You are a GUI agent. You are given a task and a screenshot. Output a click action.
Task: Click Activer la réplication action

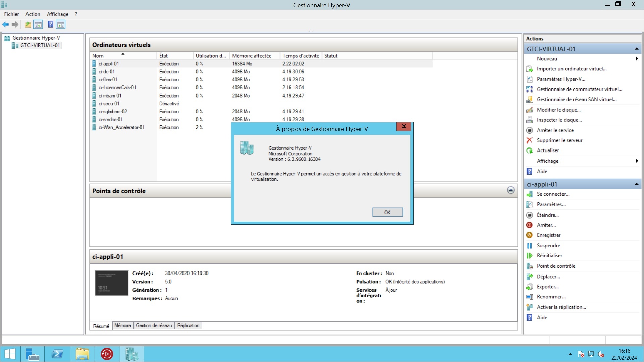[561, 307]
